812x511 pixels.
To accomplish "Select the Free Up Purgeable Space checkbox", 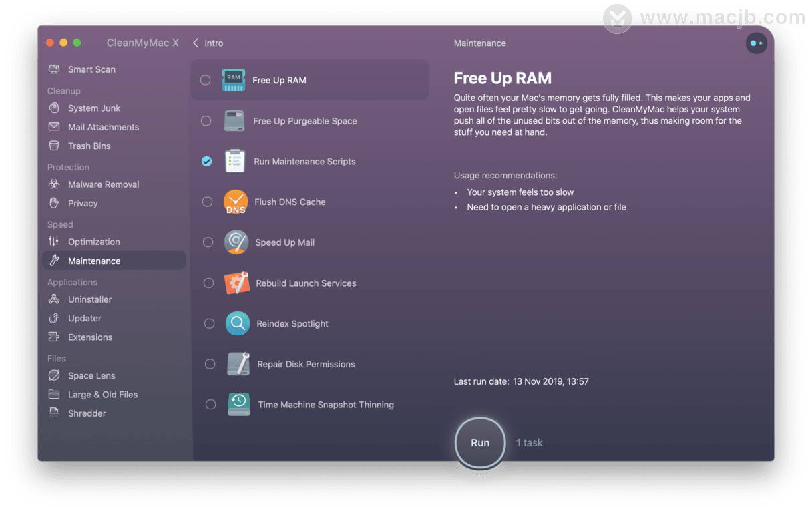I will tap(206, 121).
